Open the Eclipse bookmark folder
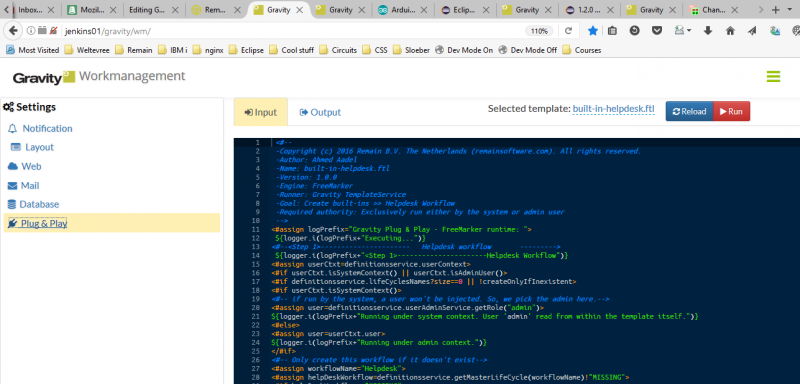This screenshot has width=800, height=384. pyautogui.click(x=246, y=50)
